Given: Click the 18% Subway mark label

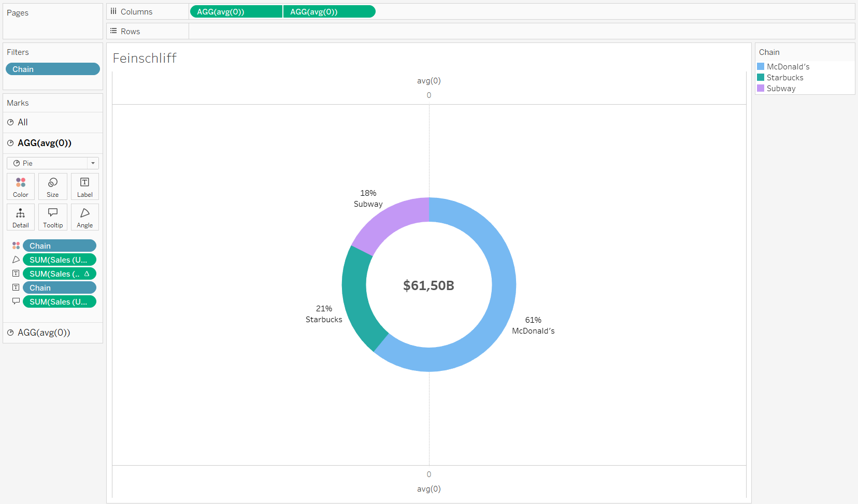Looking at the screenshot, I should pos(368,198).
